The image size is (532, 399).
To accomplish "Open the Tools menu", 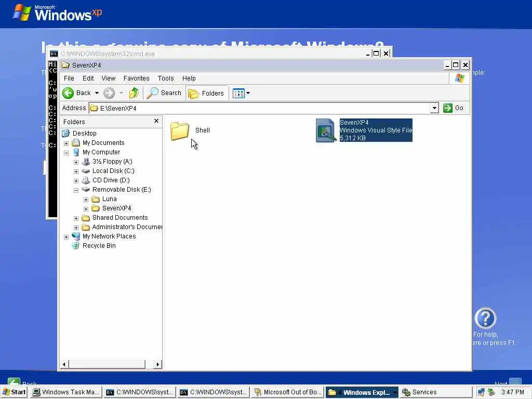I will (166, 78).
